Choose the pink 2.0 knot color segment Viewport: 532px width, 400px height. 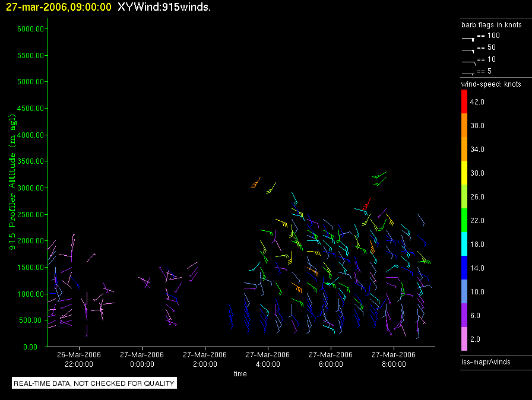tap(464, 339)
